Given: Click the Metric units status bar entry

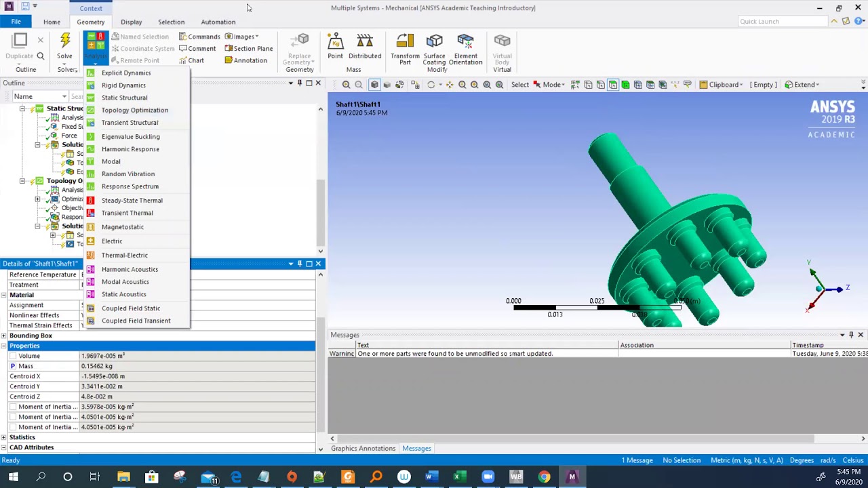Looking at the screenshot, I should (747, 460).
